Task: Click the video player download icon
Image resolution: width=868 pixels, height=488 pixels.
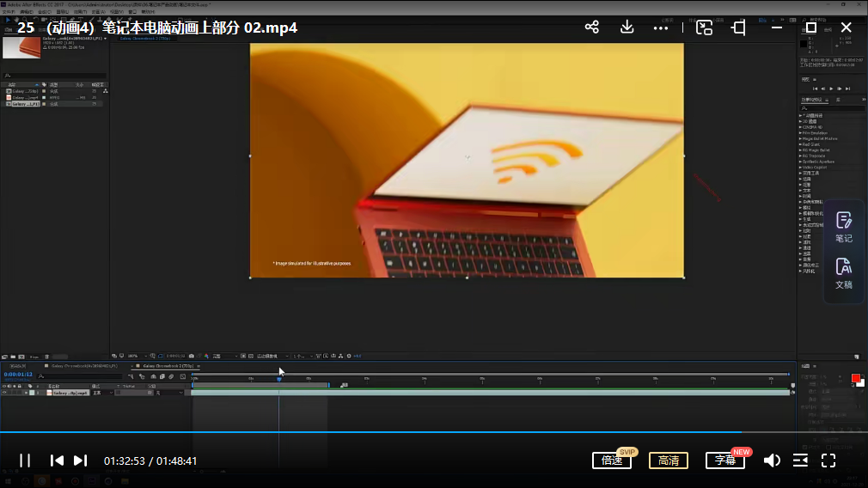Action: coord(627,27)
